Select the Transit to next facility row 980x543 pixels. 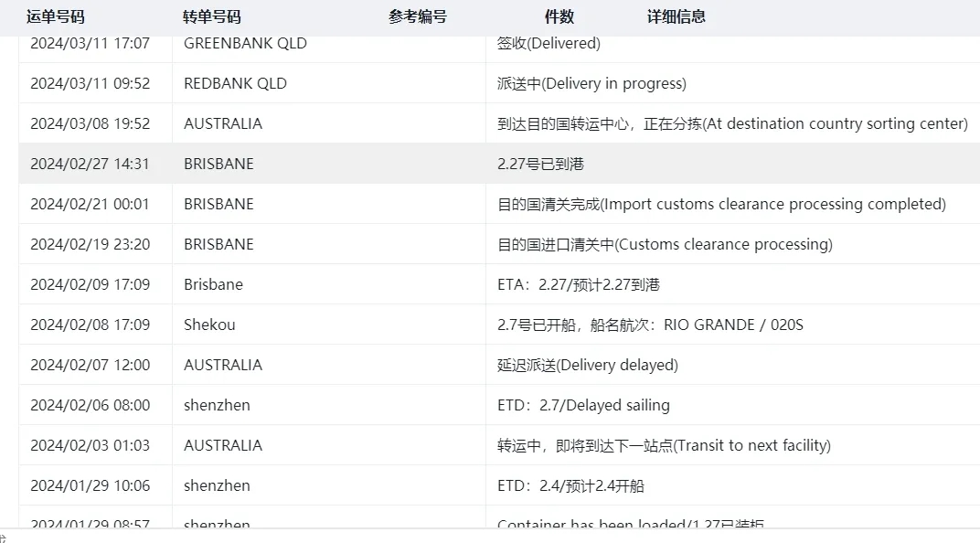499,445
